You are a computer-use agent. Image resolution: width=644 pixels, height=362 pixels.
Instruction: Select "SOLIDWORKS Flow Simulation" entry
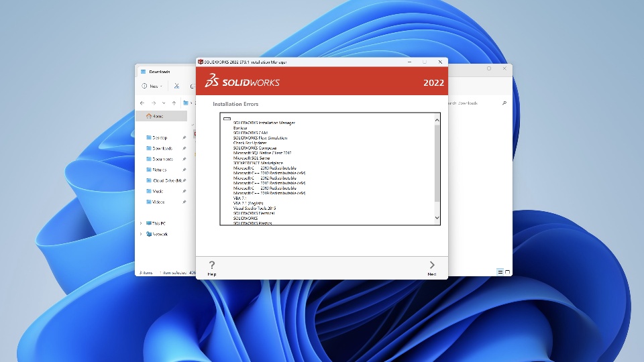point(260,138)
